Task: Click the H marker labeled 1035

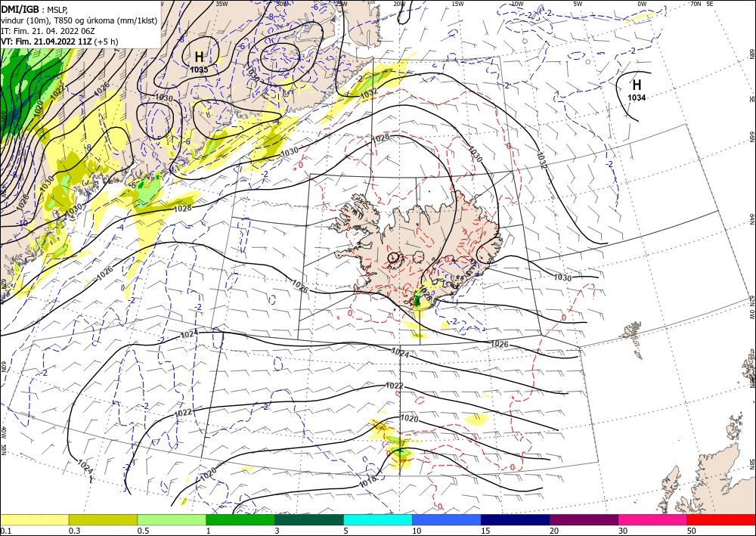Action: click(x=199, y=57)
